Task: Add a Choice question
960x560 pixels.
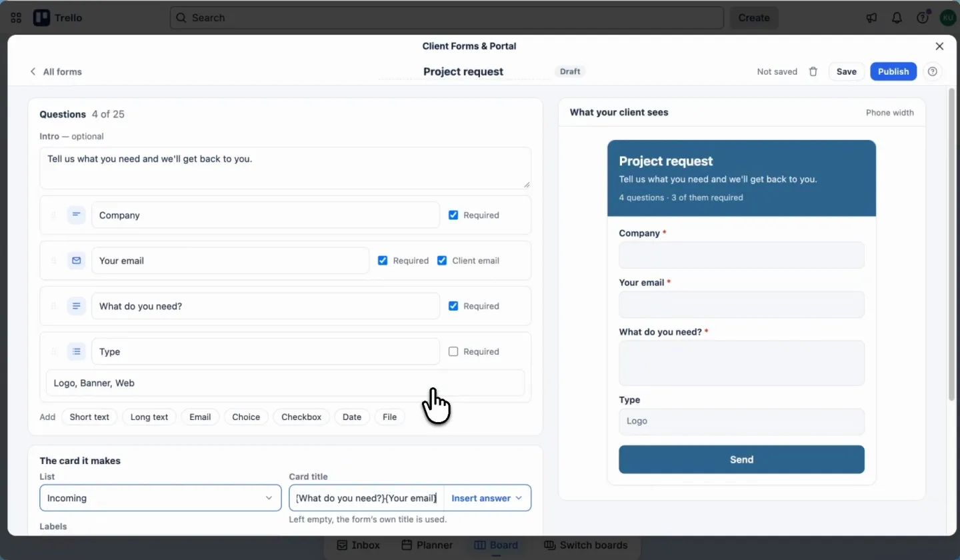Action: tap(246, 417)
